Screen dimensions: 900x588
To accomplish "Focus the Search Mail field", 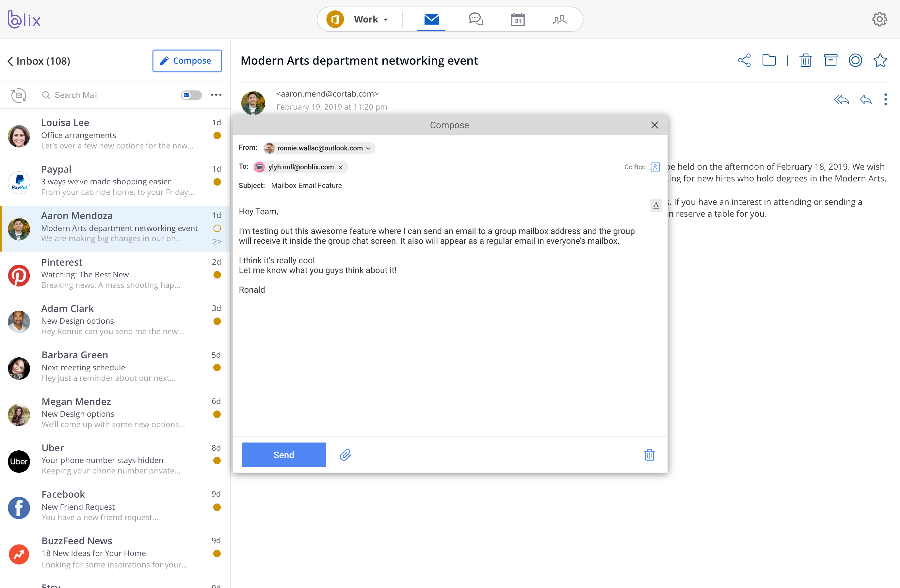I will [110, 95].
